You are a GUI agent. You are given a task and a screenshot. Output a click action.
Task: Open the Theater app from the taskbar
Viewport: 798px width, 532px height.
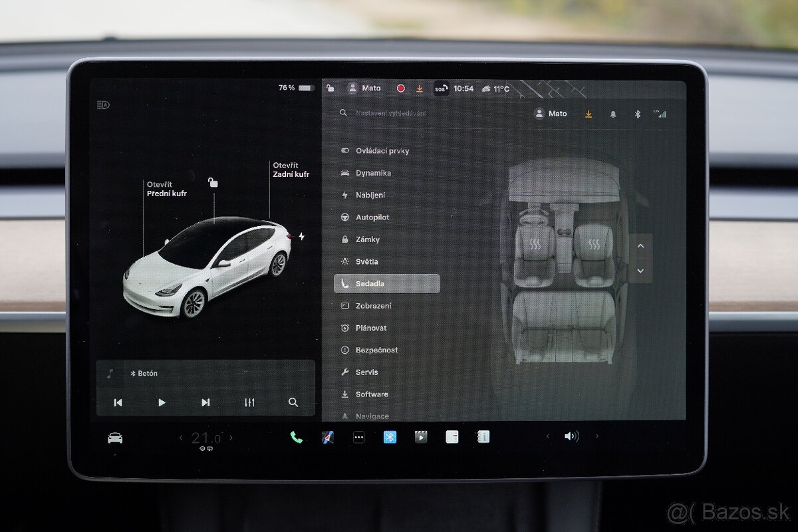420,437
